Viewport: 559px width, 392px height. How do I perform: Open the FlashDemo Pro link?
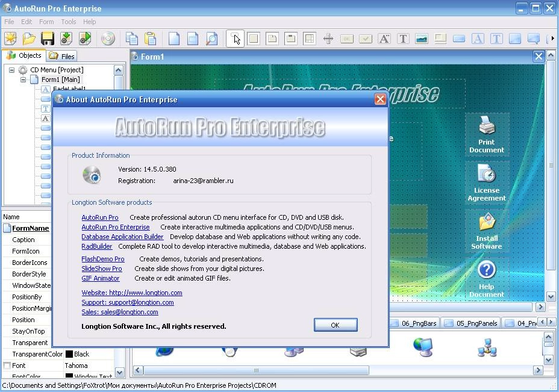(102, 259)
